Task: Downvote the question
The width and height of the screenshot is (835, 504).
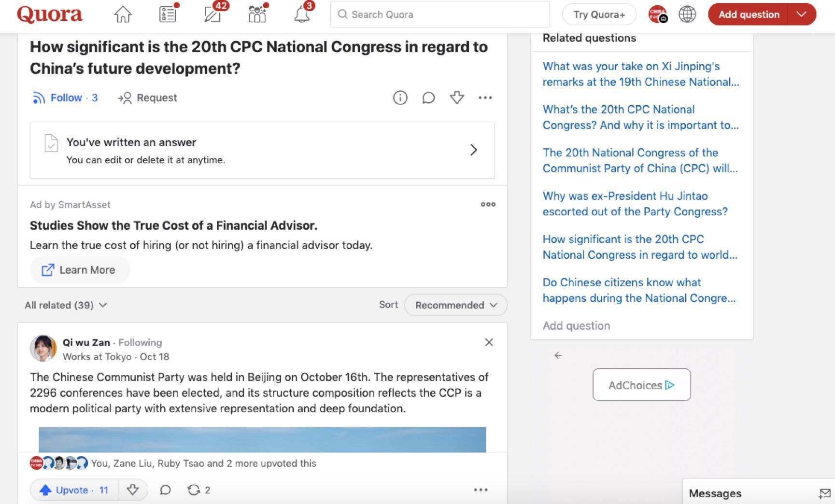Action: coord(457,98)
